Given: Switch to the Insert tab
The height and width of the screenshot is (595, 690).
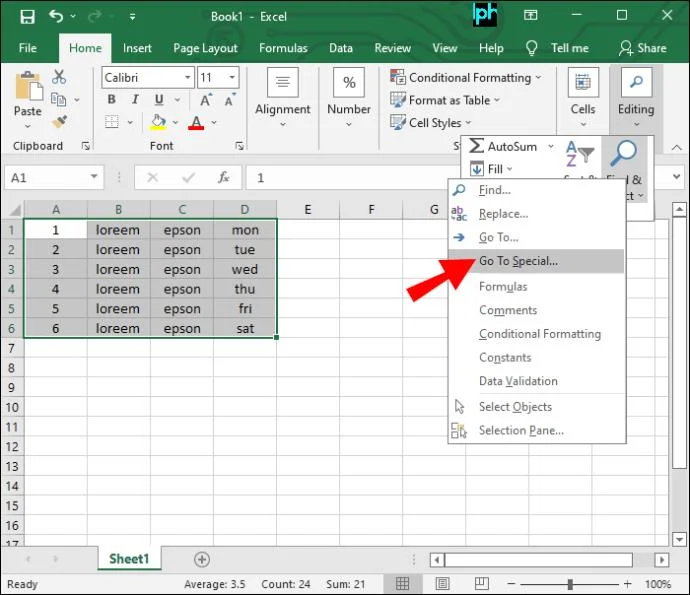Looking at the screenshot, I should coord(137,48).
